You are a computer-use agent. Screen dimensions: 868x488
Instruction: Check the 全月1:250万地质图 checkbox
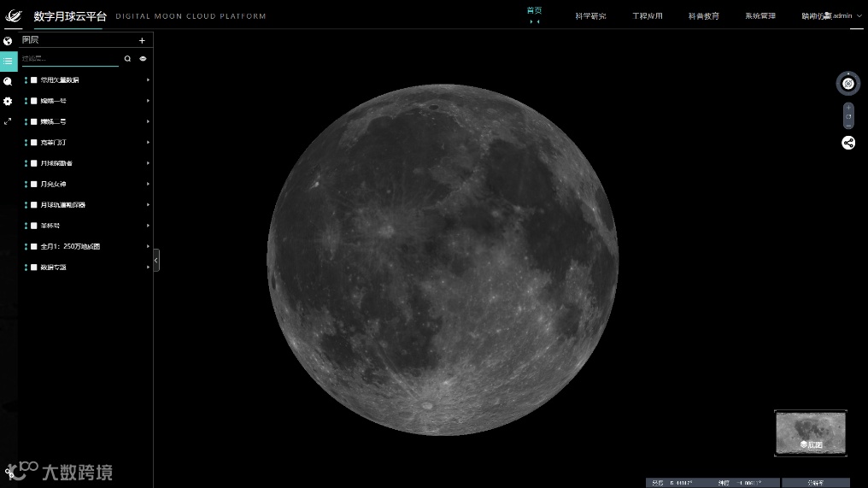point(34,246)
